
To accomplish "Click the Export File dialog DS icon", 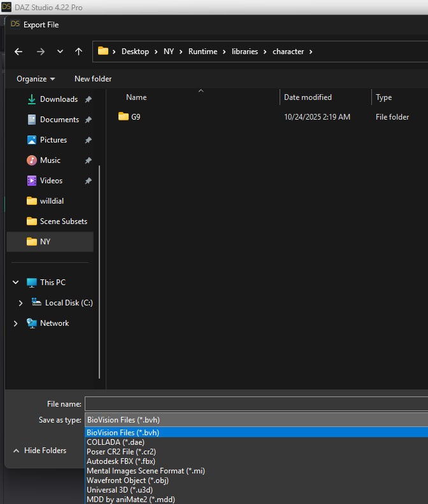I will click(x=15, y=24).
